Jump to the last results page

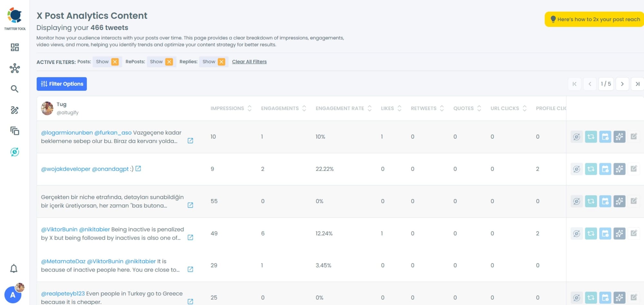coord(638,84)
